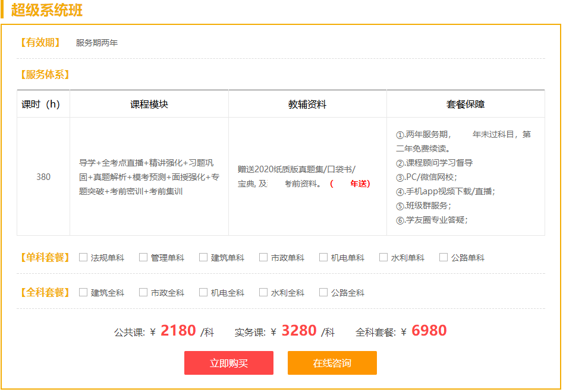Viewport: 563px width, 392px height.
Task: Select the 管理单科 option
Action: point(143,257)
